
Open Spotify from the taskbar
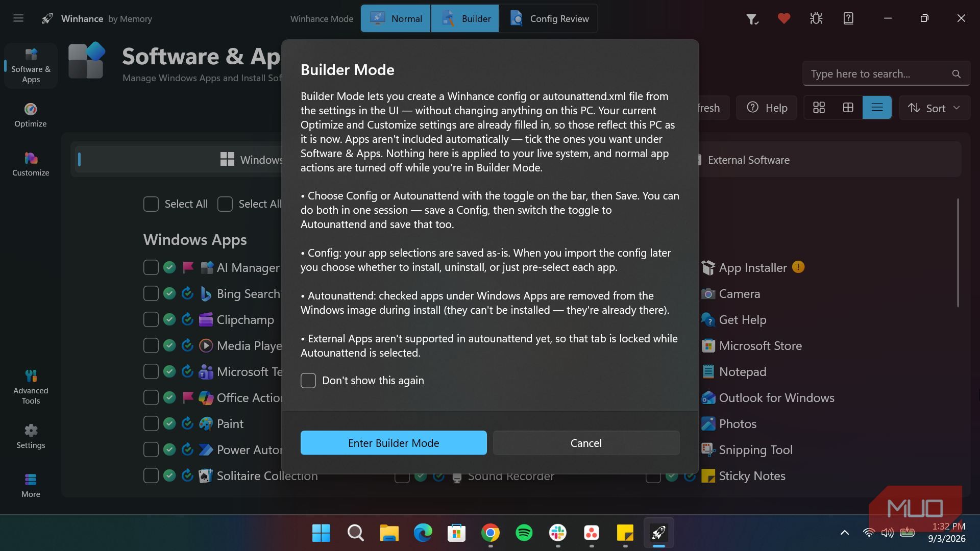pos(524,533)
